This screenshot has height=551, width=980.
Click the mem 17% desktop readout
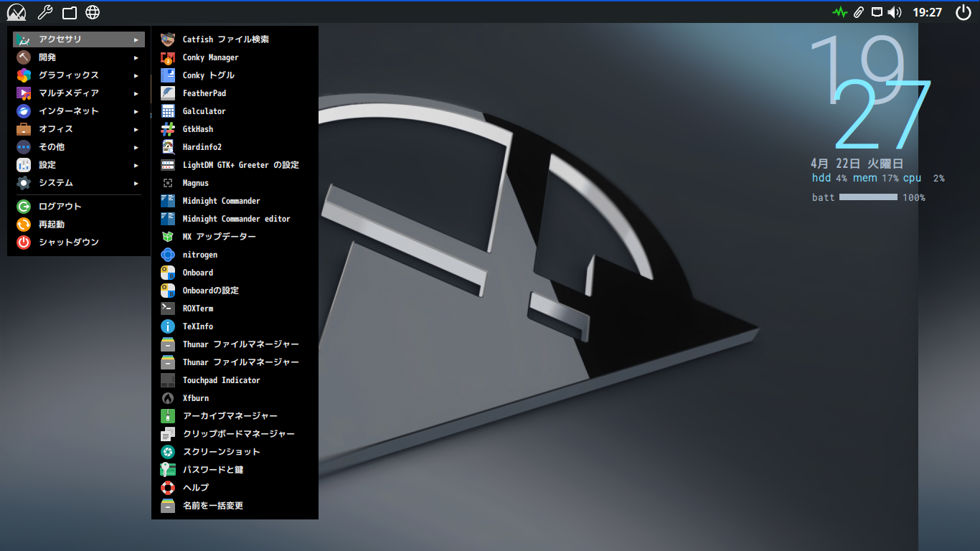tap(875, 178)
